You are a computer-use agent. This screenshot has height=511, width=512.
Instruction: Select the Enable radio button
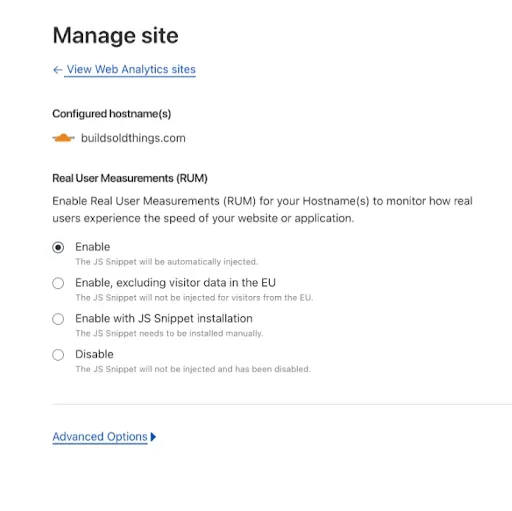click(x=58, y=247)
